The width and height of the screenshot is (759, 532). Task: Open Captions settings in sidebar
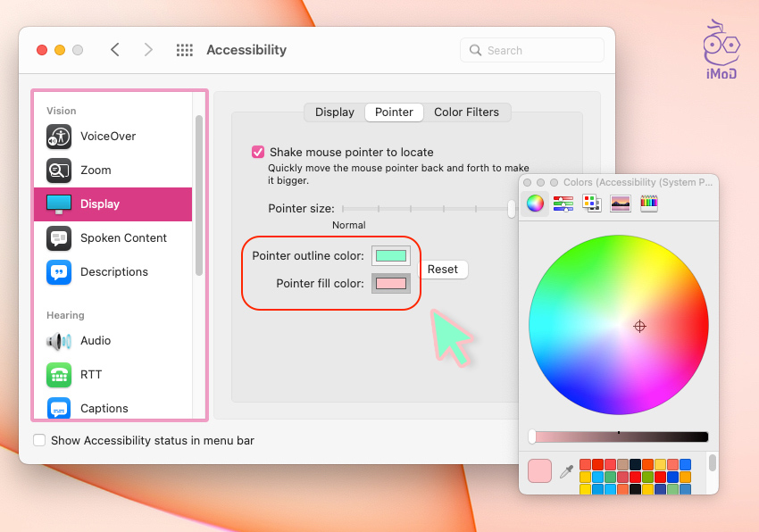[x=104, y=409]
